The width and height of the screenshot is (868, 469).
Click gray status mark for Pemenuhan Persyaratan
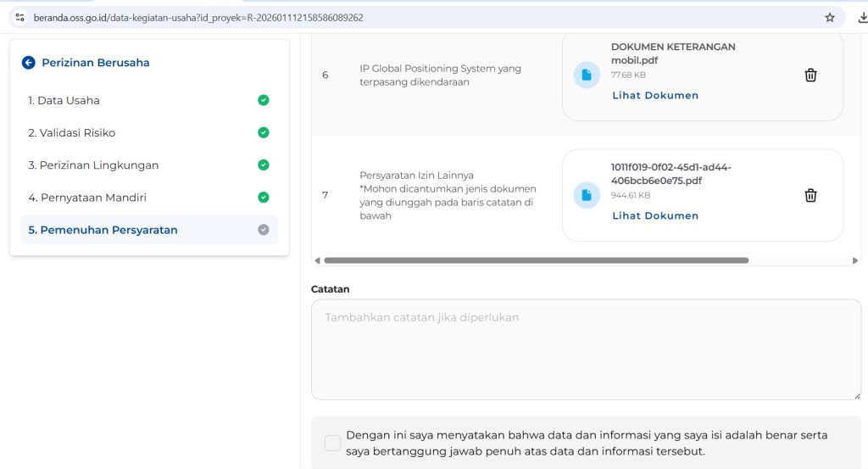coord(264,230)
